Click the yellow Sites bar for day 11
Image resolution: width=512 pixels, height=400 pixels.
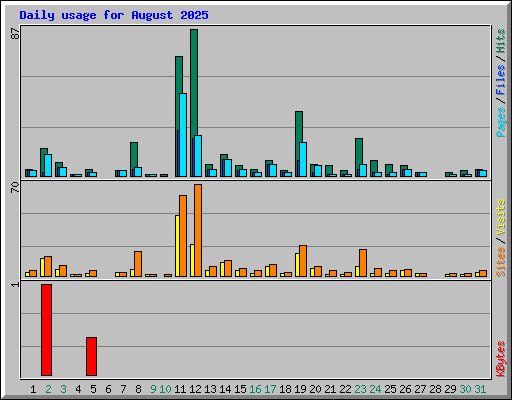coord(177,246)
